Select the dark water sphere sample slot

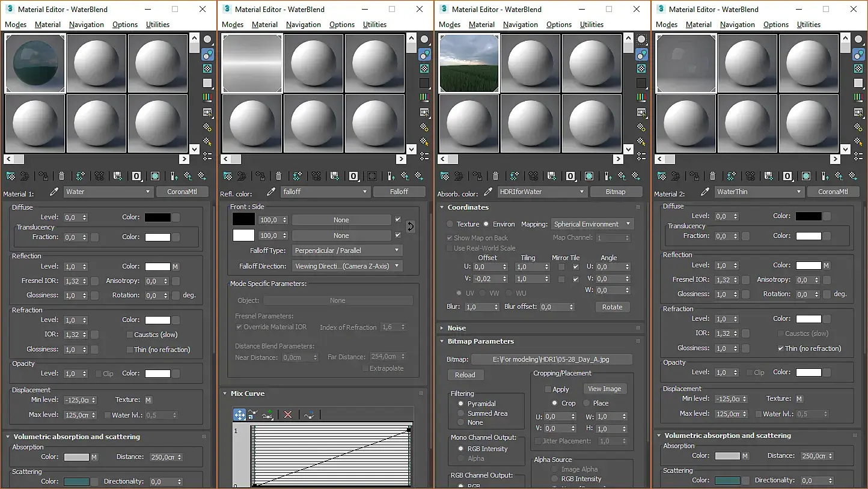(x=35, y=64)
